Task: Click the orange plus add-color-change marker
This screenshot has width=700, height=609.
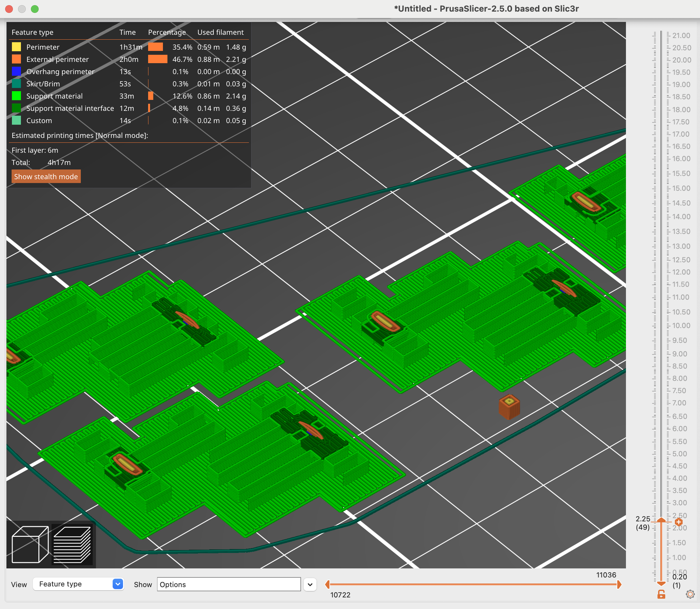Action: point(679,522)
